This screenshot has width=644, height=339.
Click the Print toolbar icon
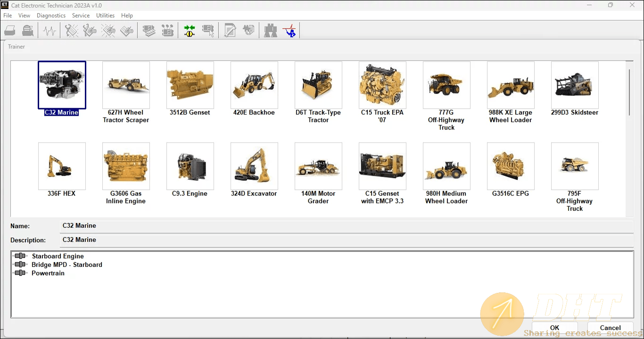point(10,30)
